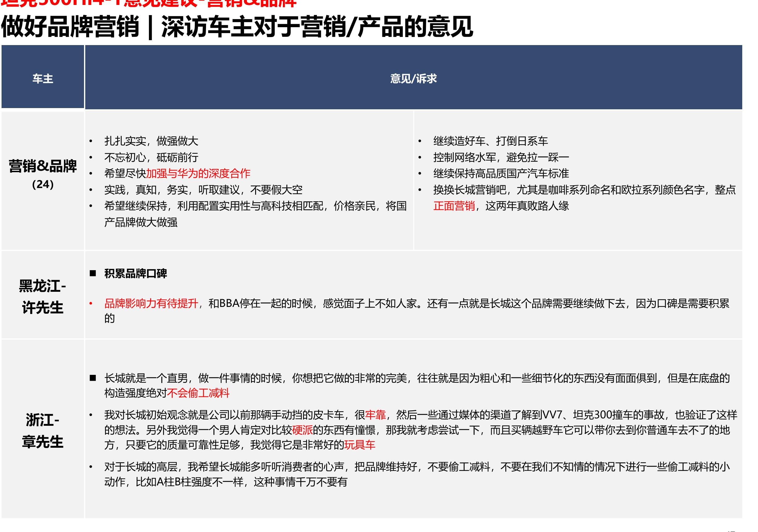Click paragraph starting '我对长城初始观念'

[x=421, y=430]
